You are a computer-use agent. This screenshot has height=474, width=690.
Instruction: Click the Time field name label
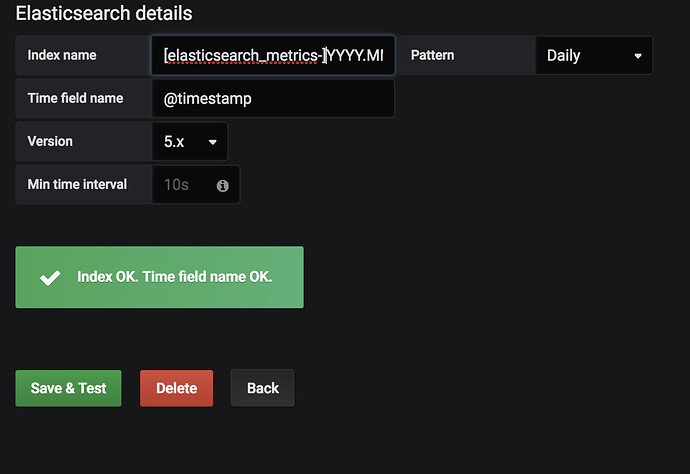click(76, 98)
